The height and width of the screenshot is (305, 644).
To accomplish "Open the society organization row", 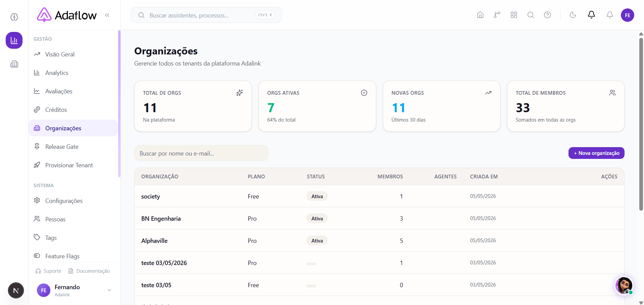I will (x=379, y=196).
